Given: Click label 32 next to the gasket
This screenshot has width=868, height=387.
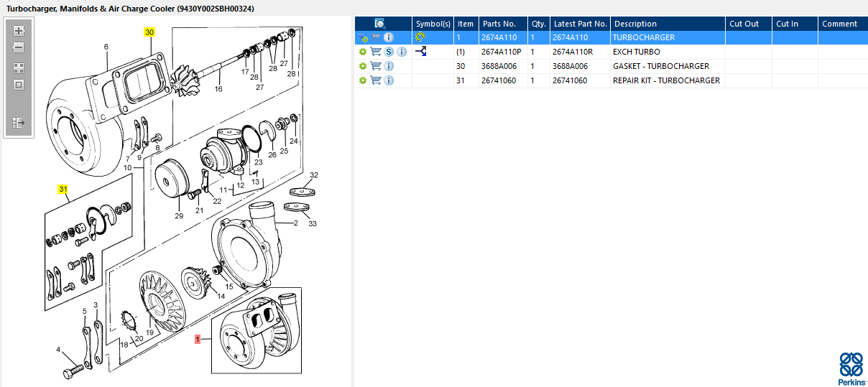Looking at the screenshot, I should click(x=313, y=175).
